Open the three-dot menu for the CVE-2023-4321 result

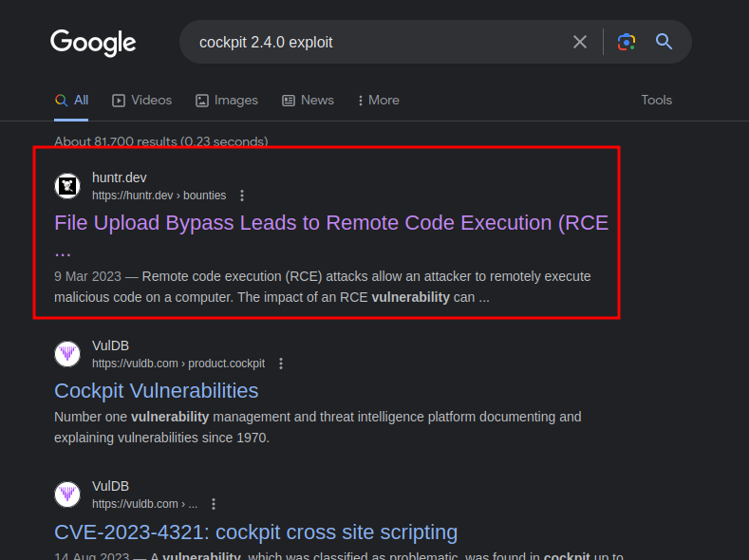click(214, 504)
